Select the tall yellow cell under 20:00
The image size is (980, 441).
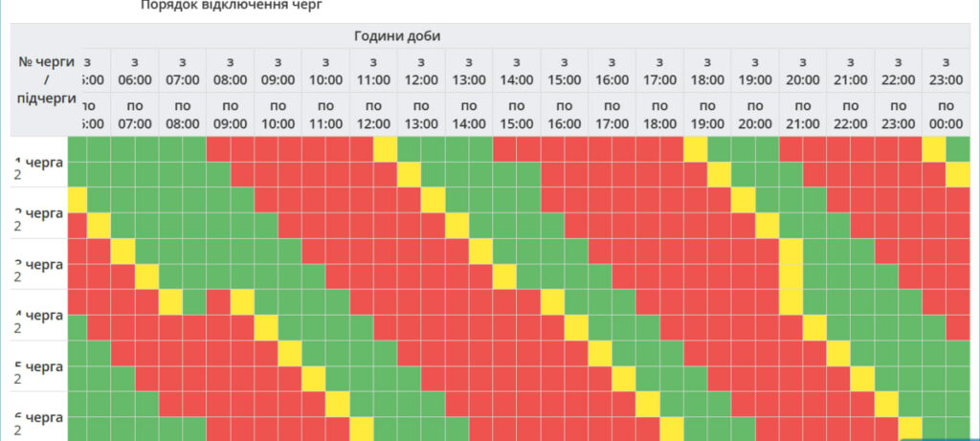coord(791,276)
